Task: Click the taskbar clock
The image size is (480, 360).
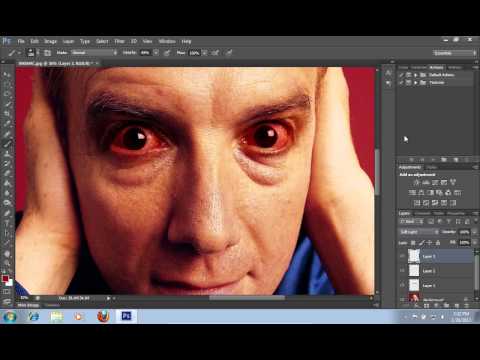Action: pyautogui.click(x=461, y=317)
